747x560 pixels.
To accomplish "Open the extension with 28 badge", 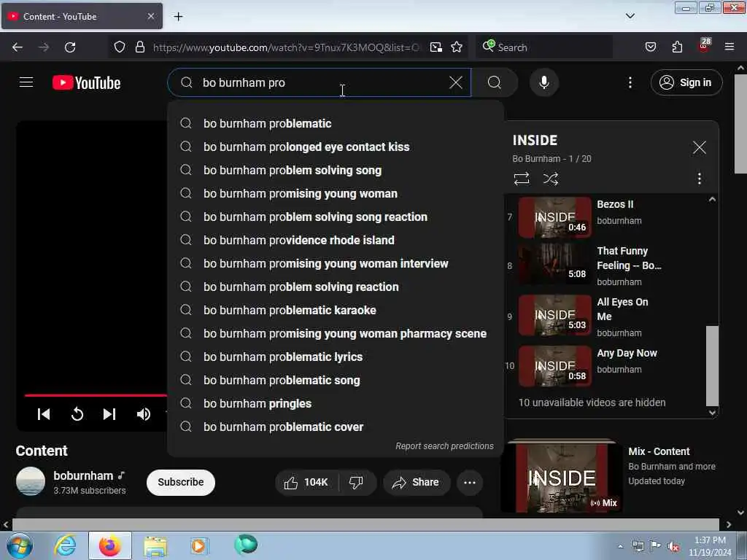I will pos(704,46).
